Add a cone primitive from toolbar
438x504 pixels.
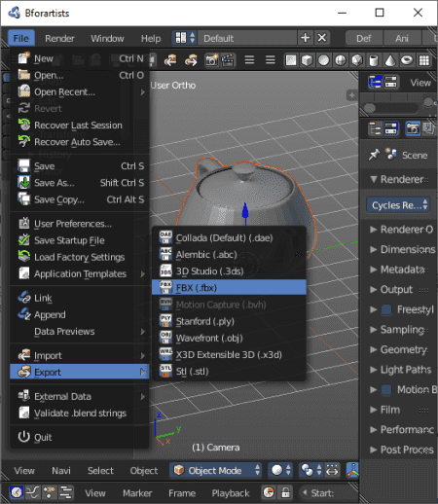pyautogui.click(x=390, y=60)
